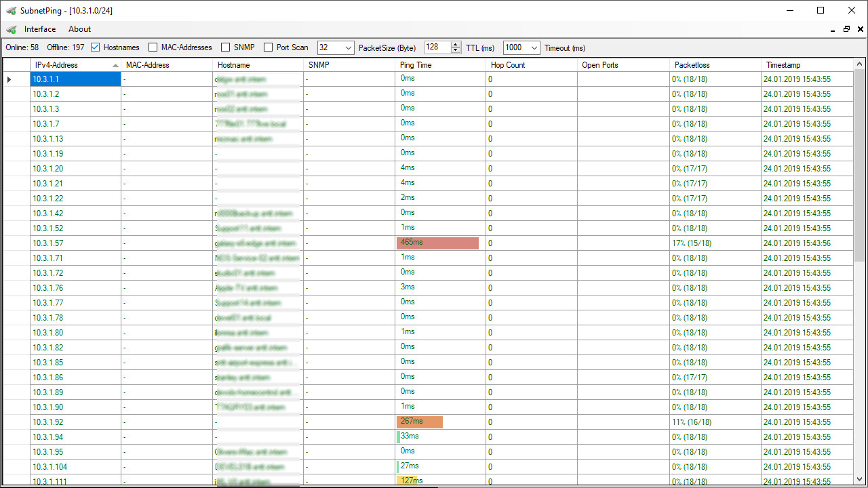Viewport: 868px width, 488px height.
Task: Select the 10.3.1.86 address cell
Action: (x=75, y=378)
